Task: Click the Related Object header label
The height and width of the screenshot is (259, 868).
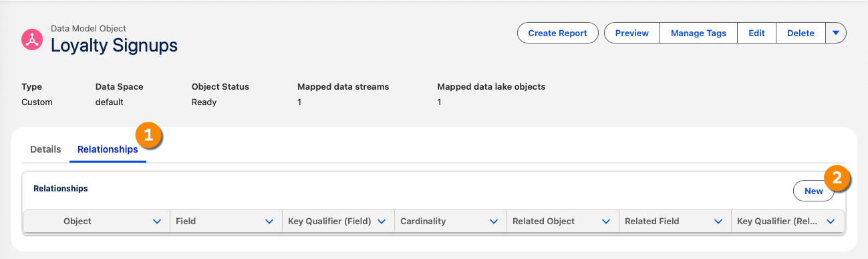Action: [x=543, y=221]
